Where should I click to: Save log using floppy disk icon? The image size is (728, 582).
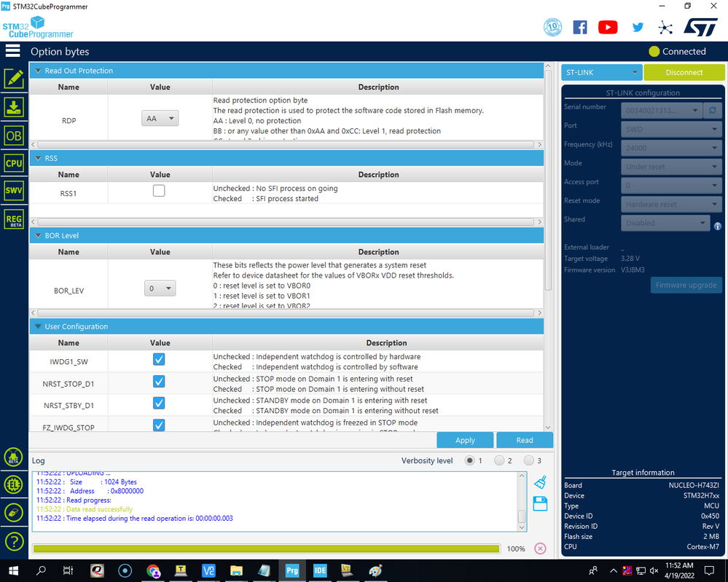(x=540, y=503)
